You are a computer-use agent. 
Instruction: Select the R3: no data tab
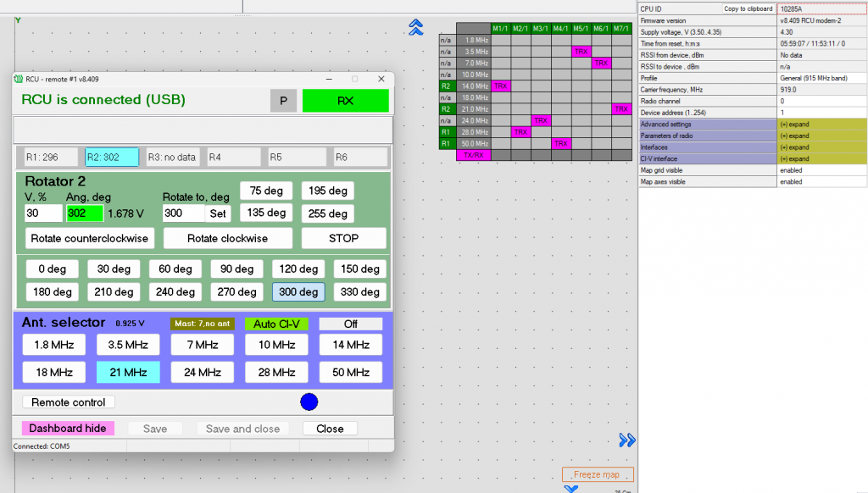(x=171, y=157)
